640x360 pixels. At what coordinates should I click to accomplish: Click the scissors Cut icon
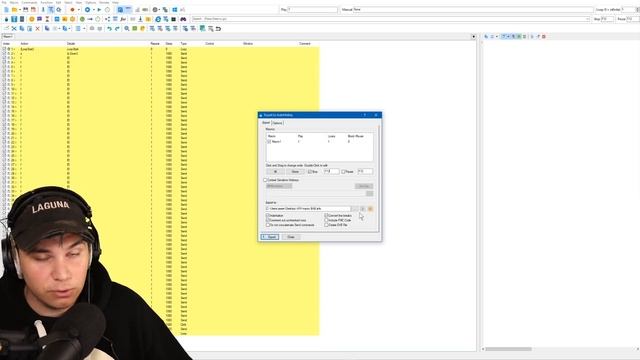pyautogui.click(x=14, y=29)
